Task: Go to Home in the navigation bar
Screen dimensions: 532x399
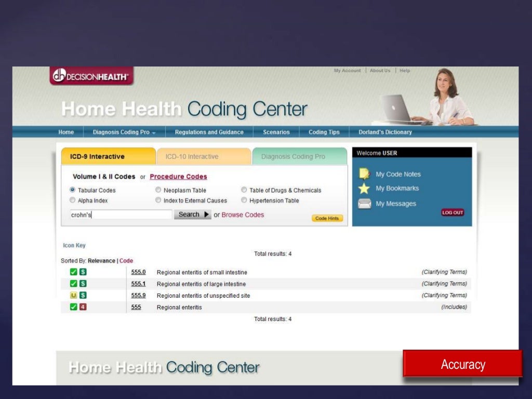Action: point(66,132)
